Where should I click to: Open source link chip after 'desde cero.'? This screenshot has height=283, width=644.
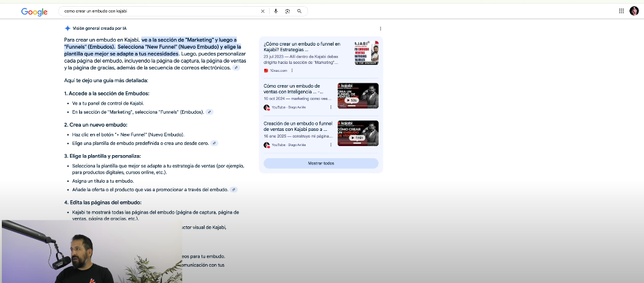[x=214, y=144]
